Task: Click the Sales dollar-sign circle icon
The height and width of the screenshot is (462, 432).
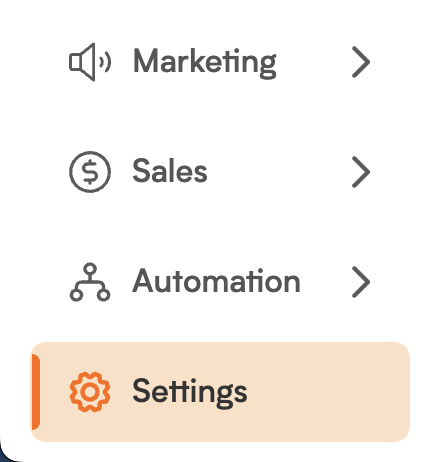Action: pyautogui.click(x=90, y=172)
